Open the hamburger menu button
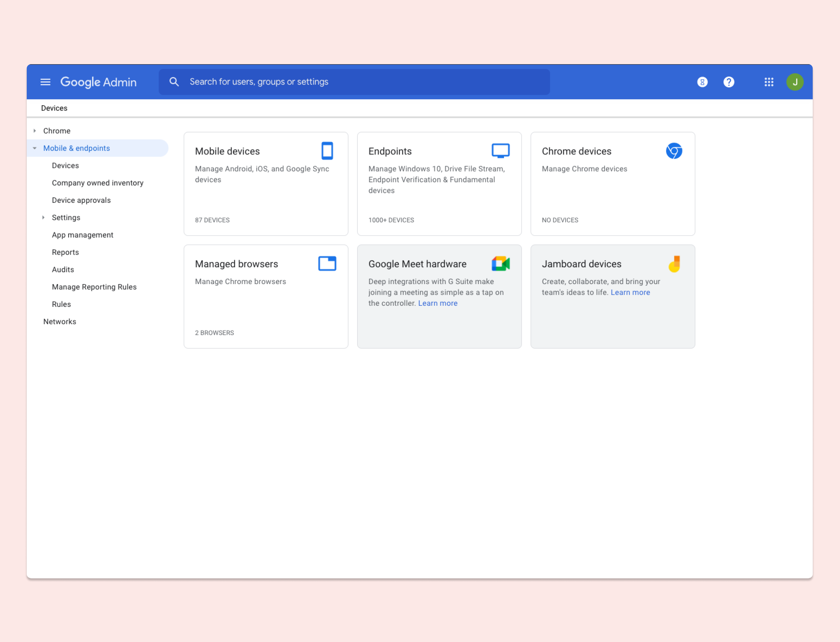The width and height of the screenshot is (840, 642). click(x=45, y=82)
